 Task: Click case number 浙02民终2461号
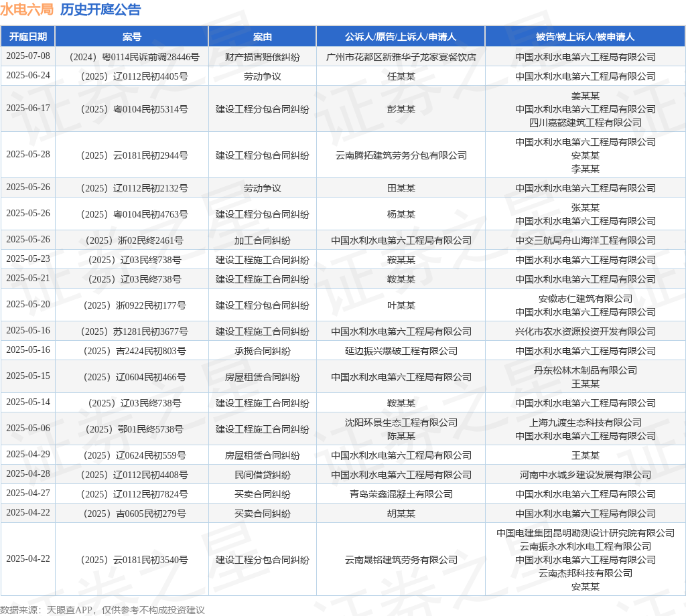click(134, 240)
